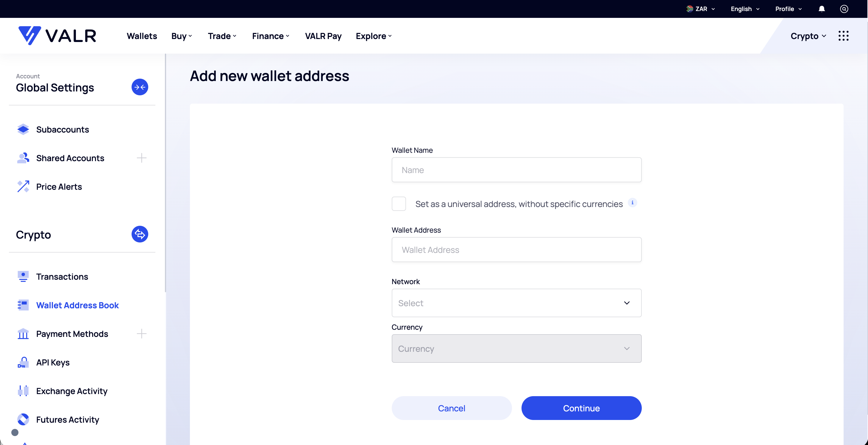
Task: Click the Crypto section switch icon
Action: click(x=140, y=234)
